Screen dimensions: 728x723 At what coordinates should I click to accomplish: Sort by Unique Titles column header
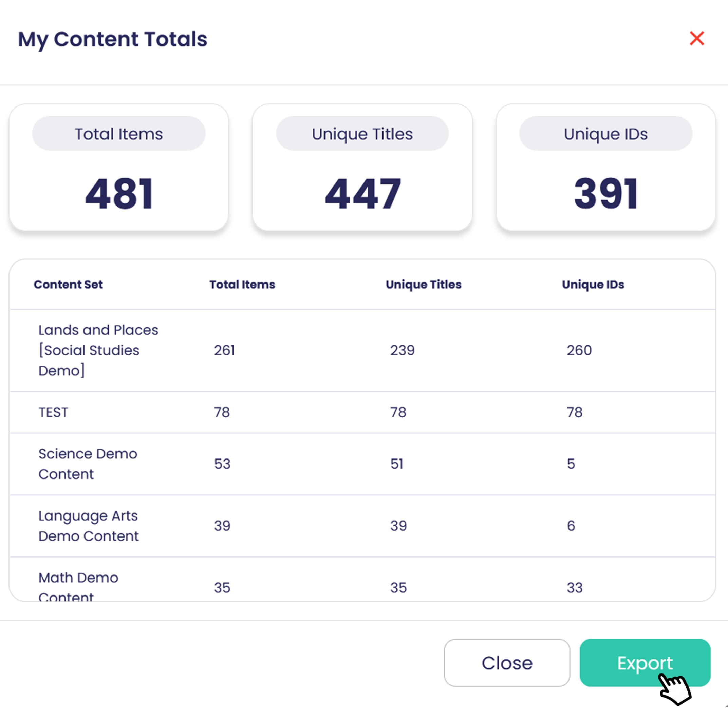click(424, 284)
